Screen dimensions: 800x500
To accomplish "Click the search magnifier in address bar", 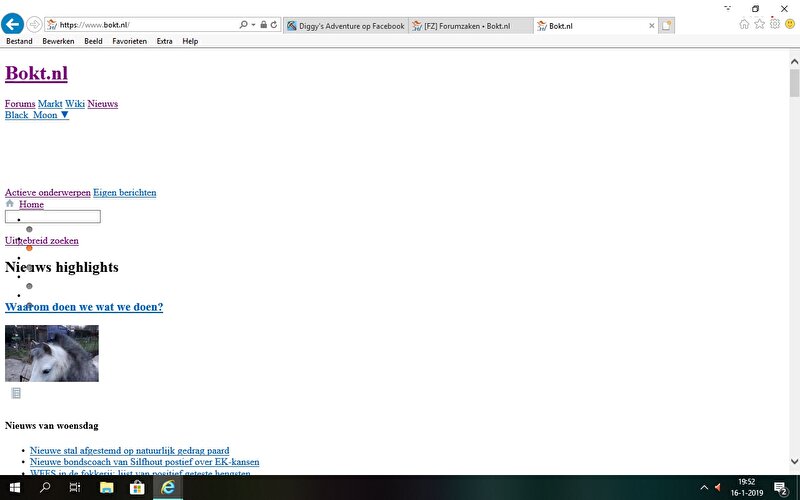I will pyautogui.click(x=243, y=24).
